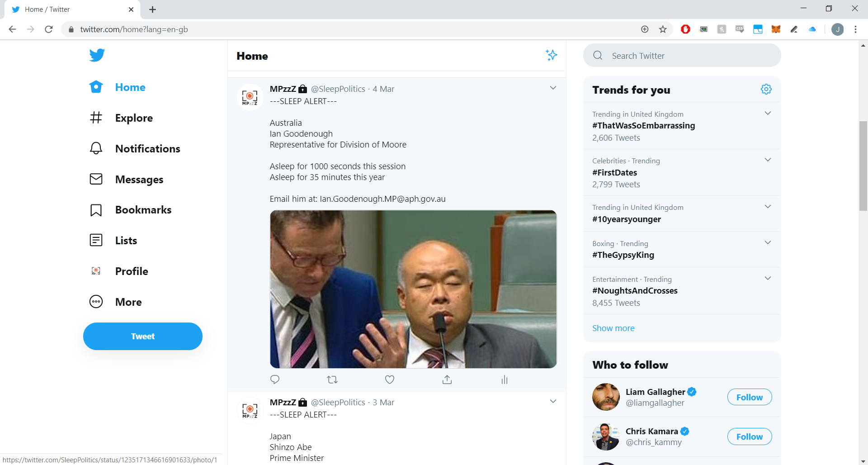The width and height of the screenshot is (868, 465).
Task: Open Bookmarks in sidebar
Action: (x=131, y=210)
